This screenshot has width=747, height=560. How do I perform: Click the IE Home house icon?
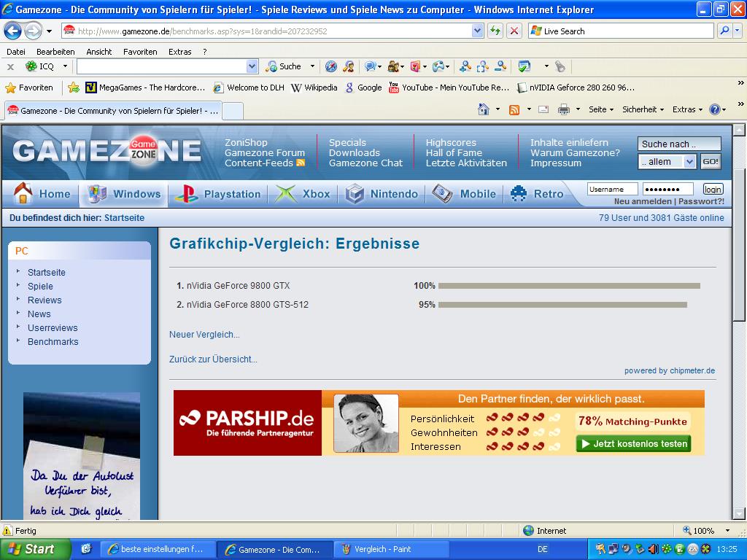[x=484, y=109]
